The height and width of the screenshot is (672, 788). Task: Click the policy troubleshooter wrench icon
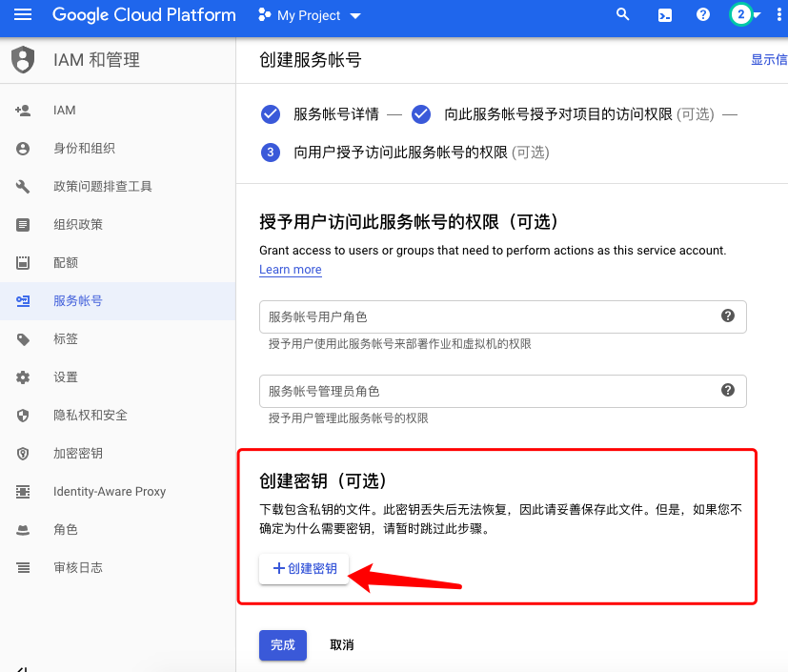coord(23,187)
